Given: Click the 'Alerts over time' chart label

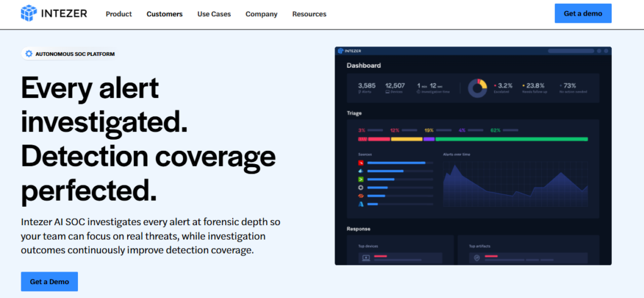Looking at the screenshot, I should (457, 154).
